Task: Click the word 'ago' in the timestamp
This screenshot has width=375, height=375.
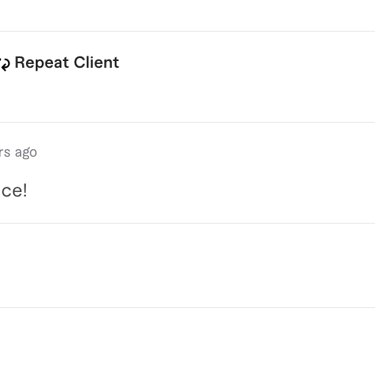Action: pyautogui.click(x=26, y=153)
